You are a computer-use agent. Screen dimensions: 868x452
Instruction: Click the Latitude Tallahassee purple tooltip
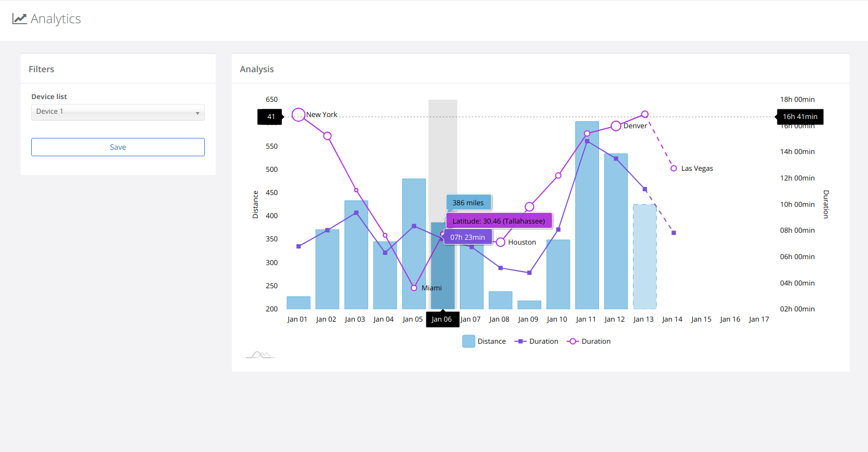point(499,221)
